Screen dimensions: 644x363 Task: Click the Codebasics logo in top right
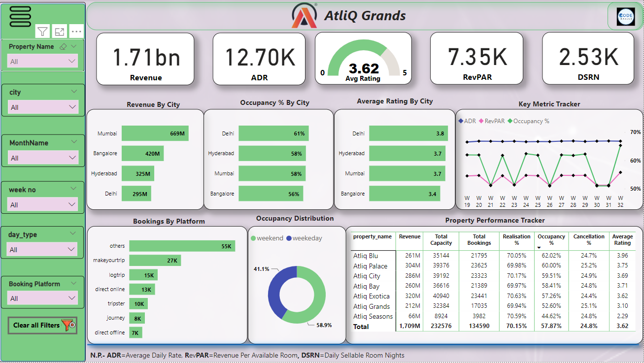[x=625, y=16]
